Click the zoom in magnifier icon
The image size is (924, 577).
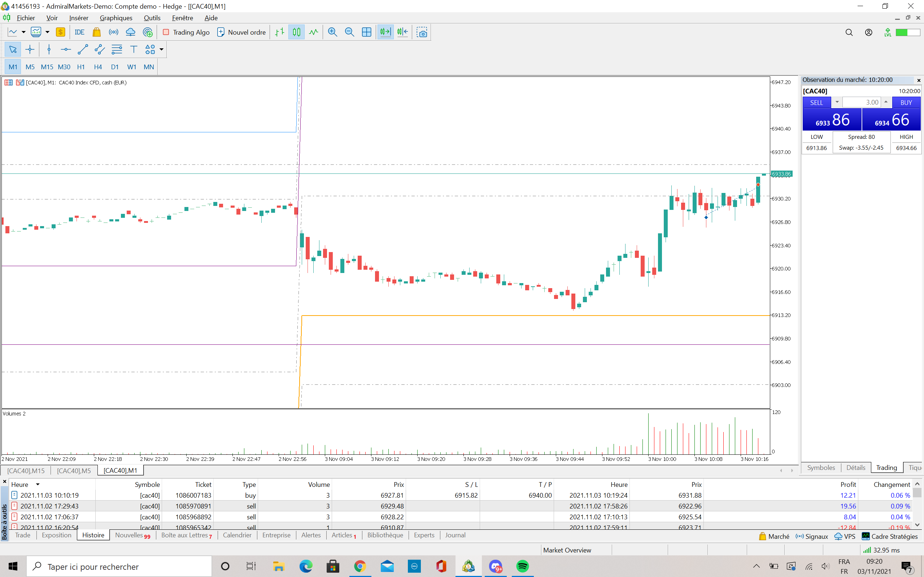point(332,32)
